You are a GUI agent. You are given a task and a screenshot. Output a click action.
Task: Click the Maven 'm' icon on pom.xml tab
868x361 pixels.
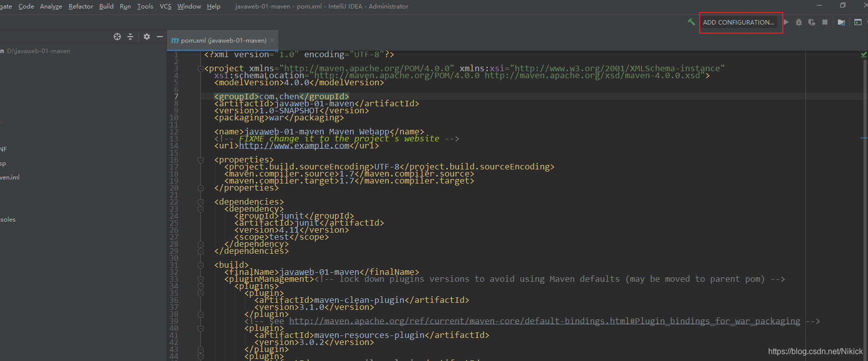tap(175, 41)
